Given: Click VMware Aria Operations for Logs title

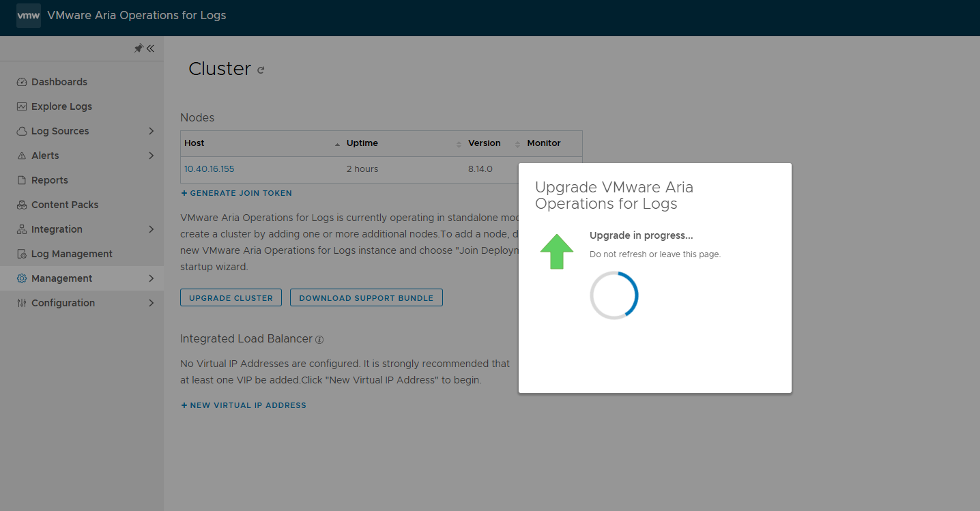Looking at the screenshot, I should [136, 15].
